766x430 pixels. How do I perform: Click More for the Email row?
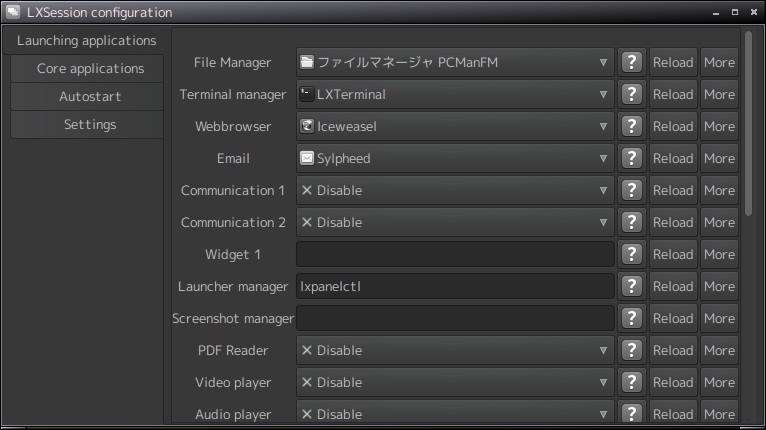pos(719,158)
